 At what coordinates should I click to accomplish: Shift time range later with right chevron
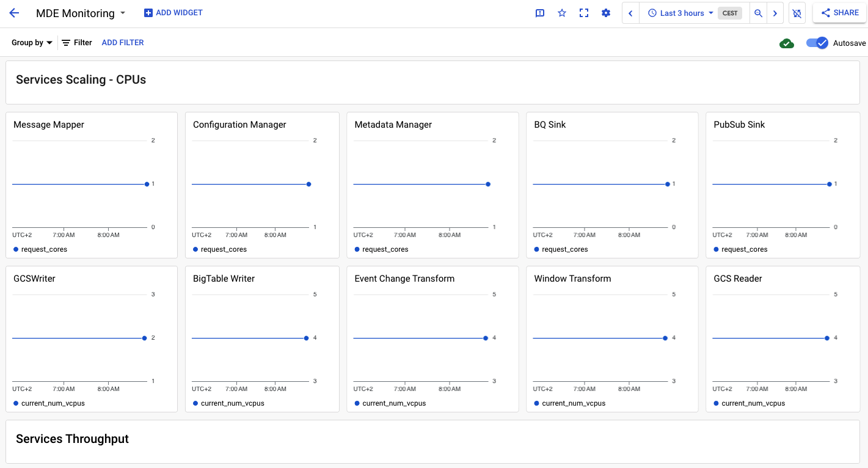(x=775, y=13)
